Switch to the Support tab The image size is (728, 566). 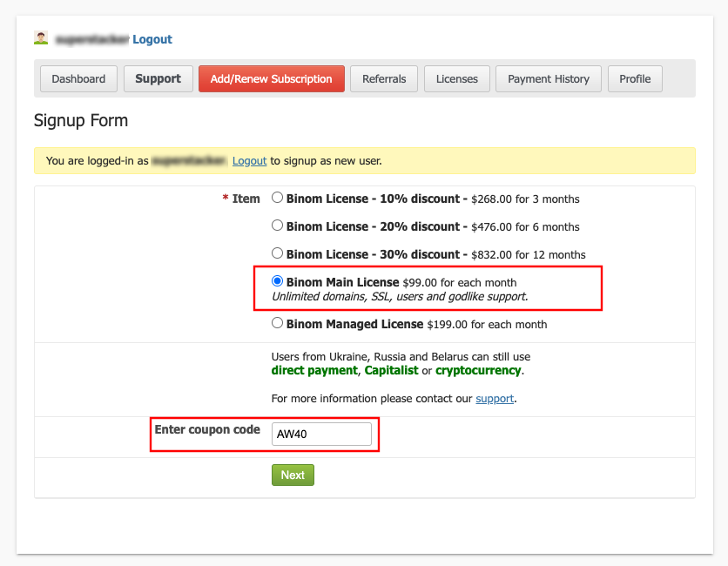158,78
